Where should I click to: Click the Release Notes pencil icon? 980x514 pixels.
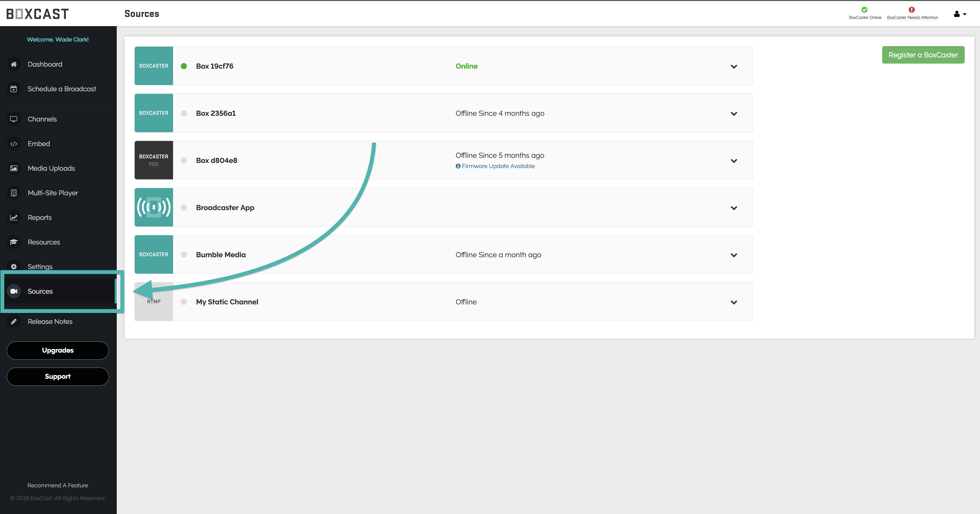pyautogui.click(x=14, y=322)
